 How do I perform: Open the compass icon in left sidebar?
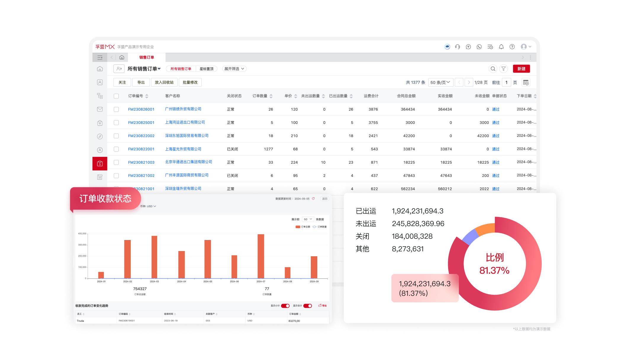tap(100, 136)
